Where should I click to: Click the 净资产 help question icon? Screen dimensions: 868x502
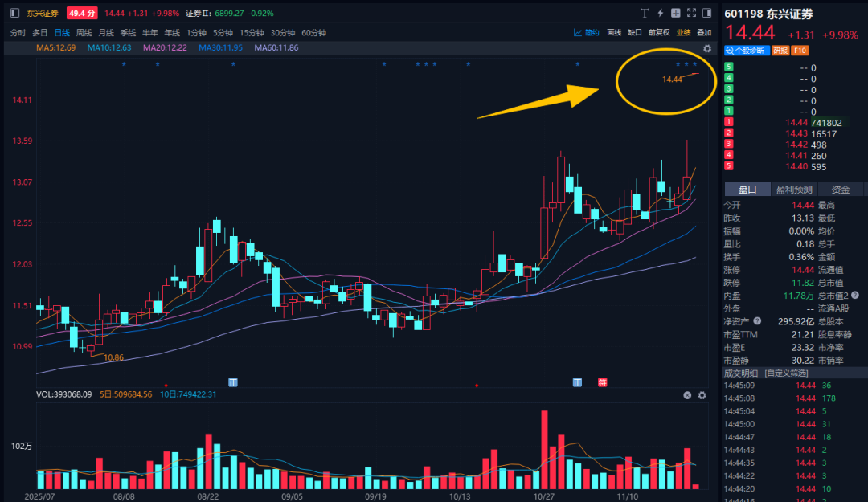point(757,321)
